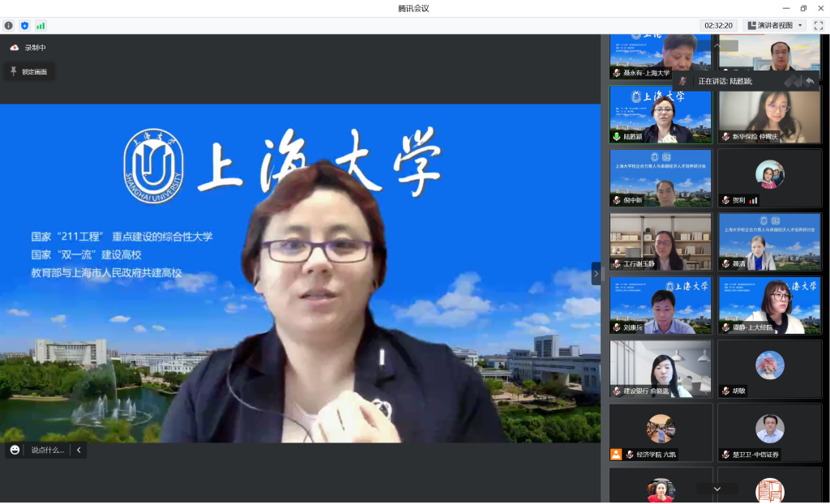
Task: Click the green mic icon beside 陆甦颖
Action: coord(617,137)
